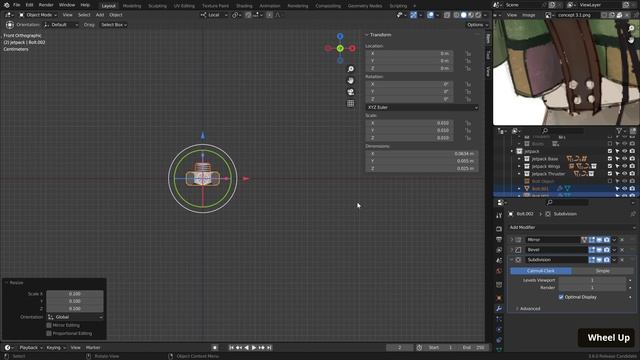Open the Select Box drag dropdown
640x360 pixels.
click(114, 25)
